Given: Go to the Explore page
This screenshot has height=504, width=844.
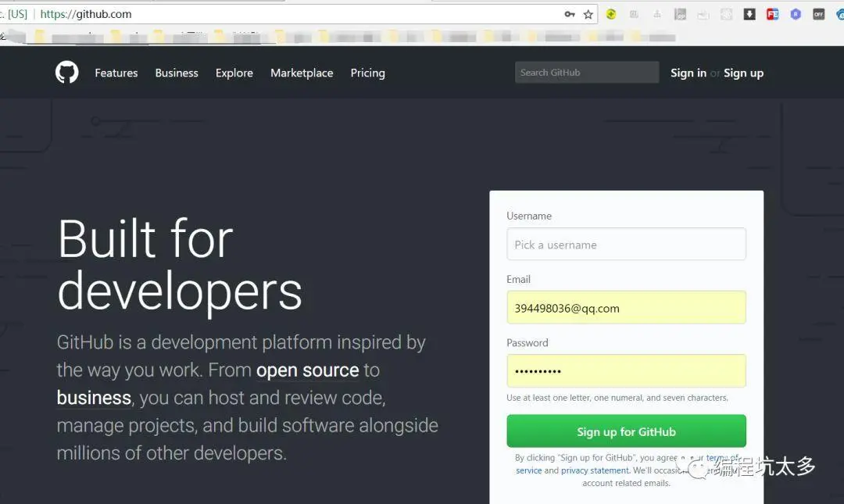Looking at the screenshot, I should (x=234, y=73).
